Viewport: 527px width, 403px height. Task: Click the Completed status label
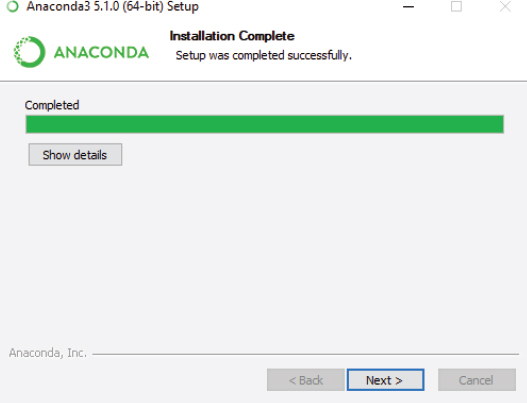click(52, 105)
